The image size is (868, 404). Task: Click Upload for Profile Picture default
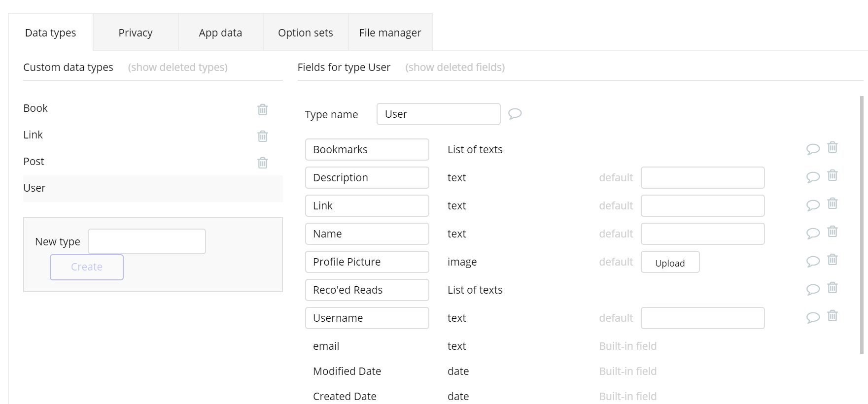pyautogui.click(x=670, y=263)
